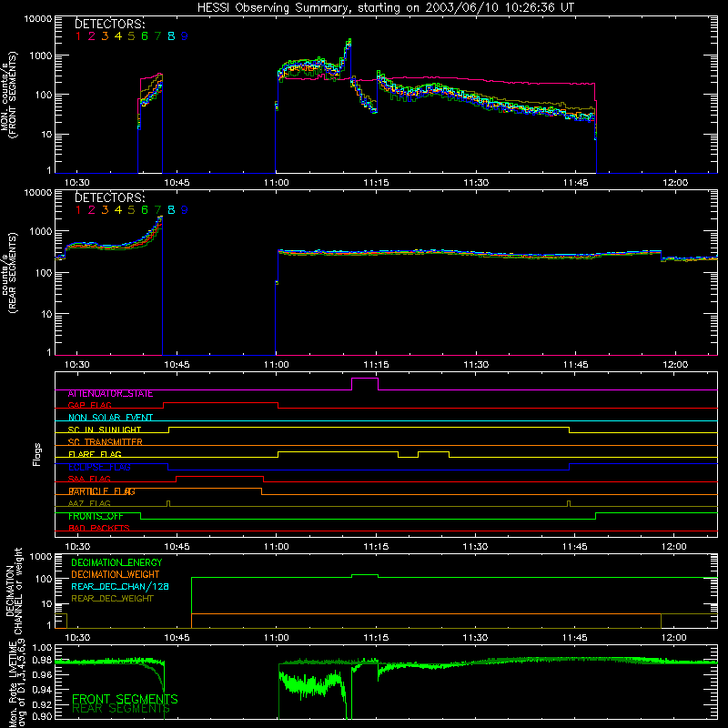Click the REAR_DEC_CHAN/128 legend entry

point(120,586)
